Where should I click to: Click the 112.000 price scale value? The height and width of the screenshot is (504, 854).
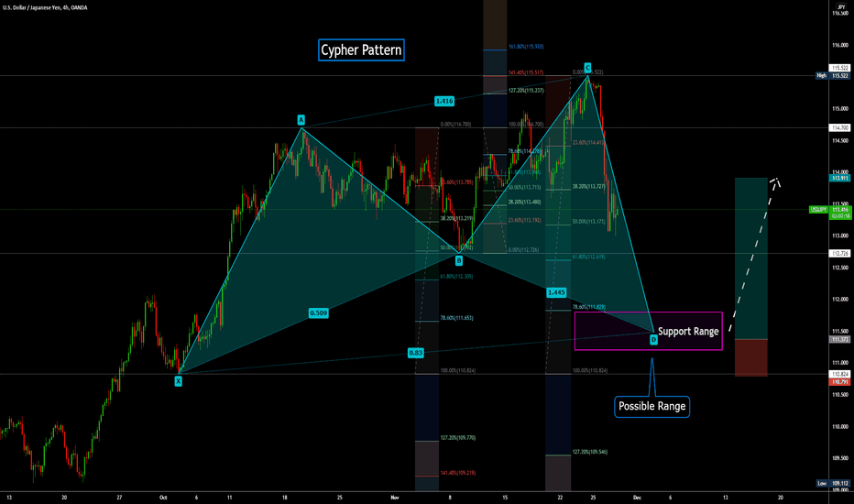point(840,300)
